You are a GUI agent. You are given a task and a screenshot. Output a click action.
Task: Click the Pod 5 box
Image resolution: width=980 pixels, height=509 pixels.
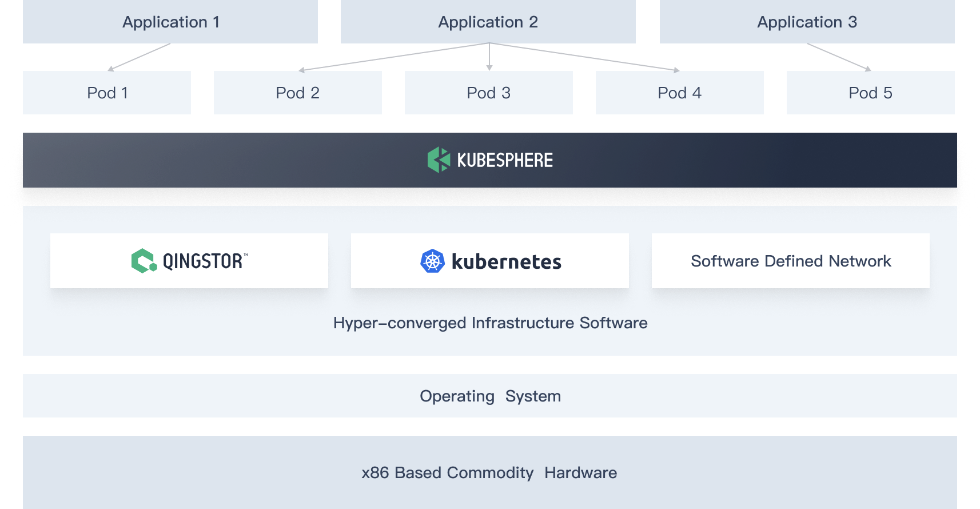pos(871,93)
